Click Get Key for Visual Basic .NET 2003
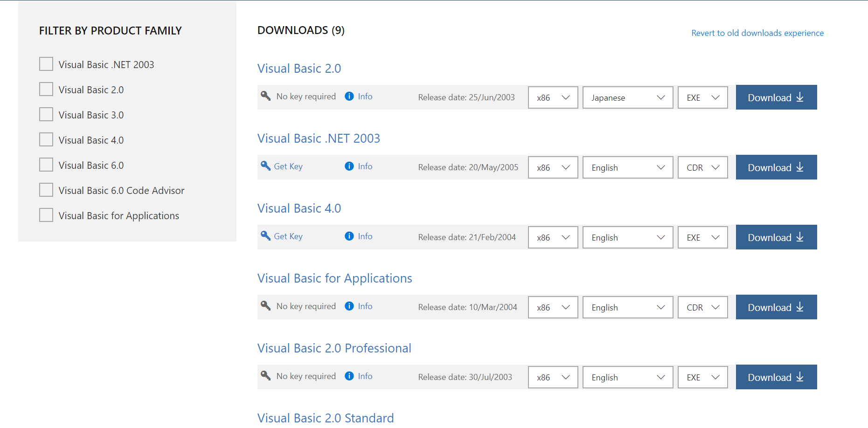This screenshot has height=428, width=868. pos(288,166)
